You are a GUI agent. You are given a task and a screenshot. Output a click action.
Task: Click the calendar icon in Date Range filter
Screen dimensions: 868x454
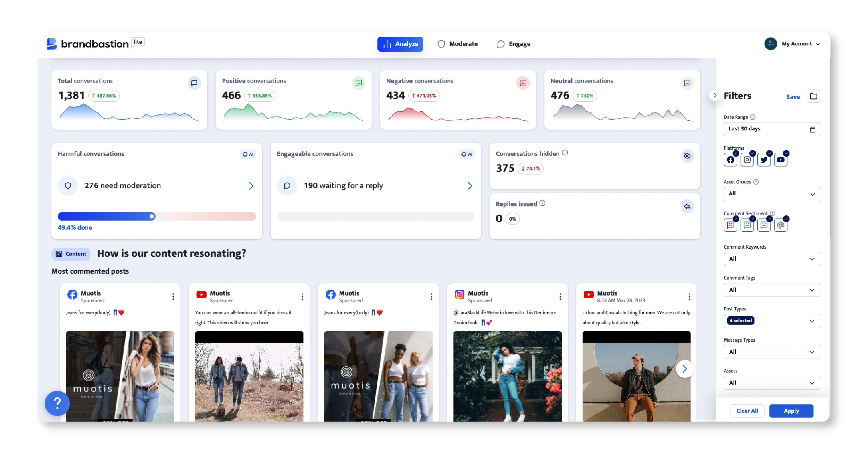[x=812, y=129]
